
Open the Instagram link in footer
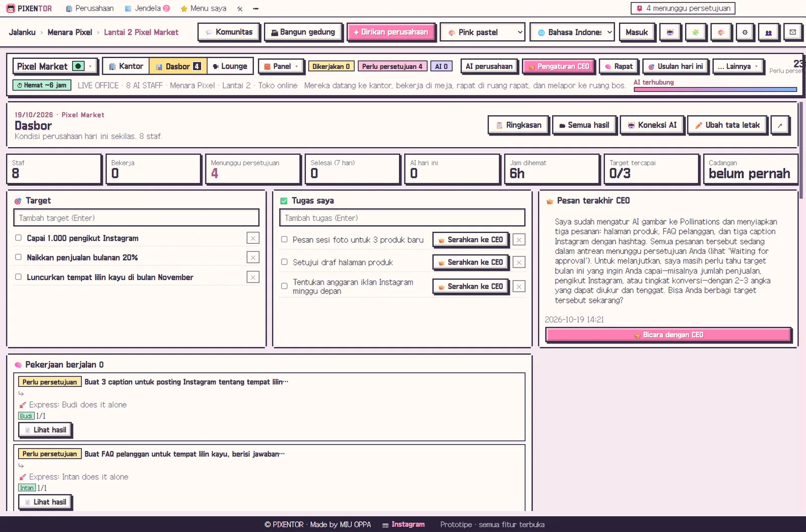[x=404, y=524]
